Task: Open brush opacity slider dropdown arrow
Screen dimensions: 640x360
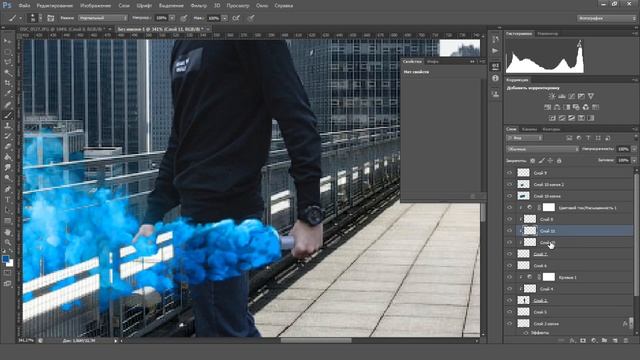Action: [x=172, y=18]
